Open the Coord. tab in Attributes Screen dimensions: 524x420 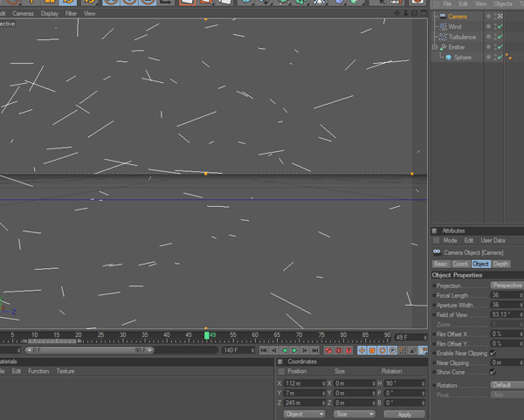click(x=460, y=264)
